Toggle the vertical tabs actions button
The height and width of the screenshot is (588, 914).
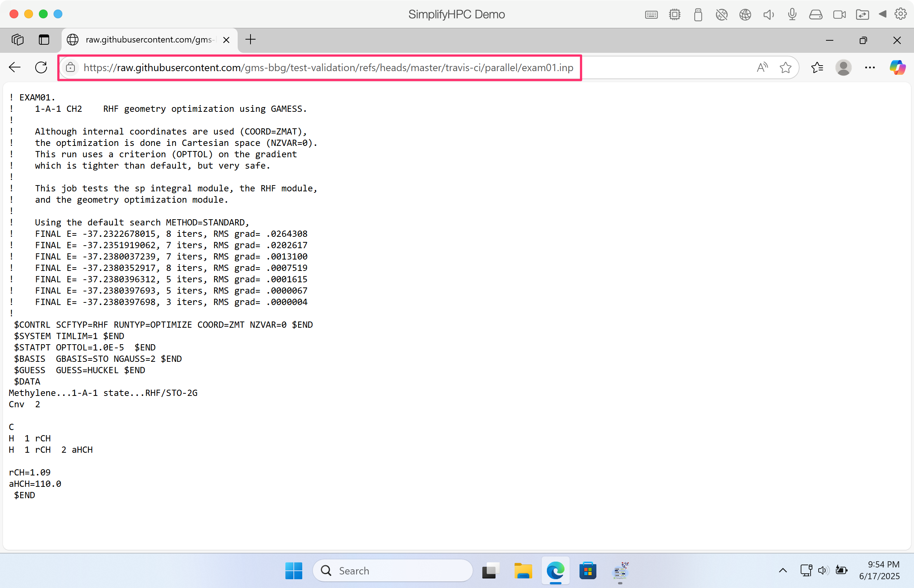click(44, 40)
